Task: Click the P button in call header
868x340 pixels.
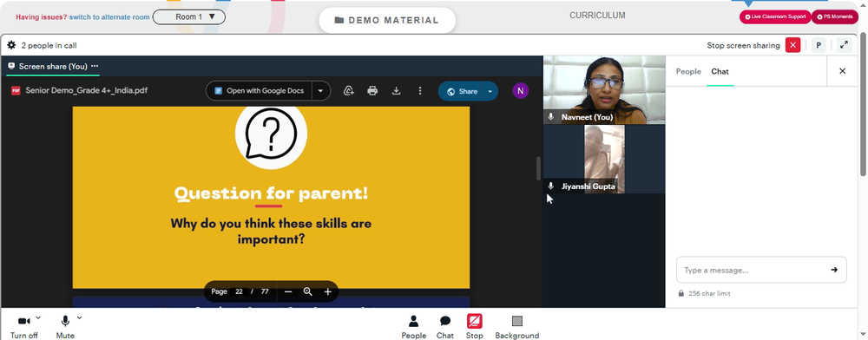Action: (819, 45)
